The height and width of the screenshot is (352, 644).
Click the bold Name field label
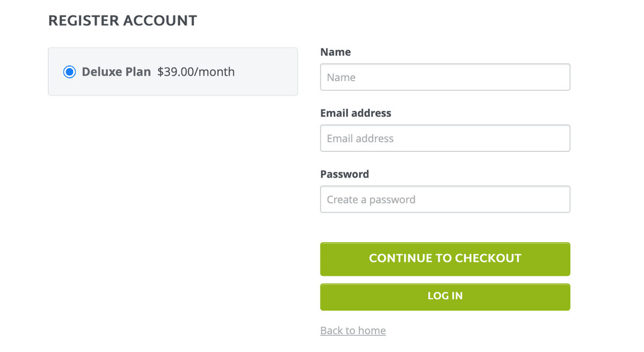click(x=335, y=52)
